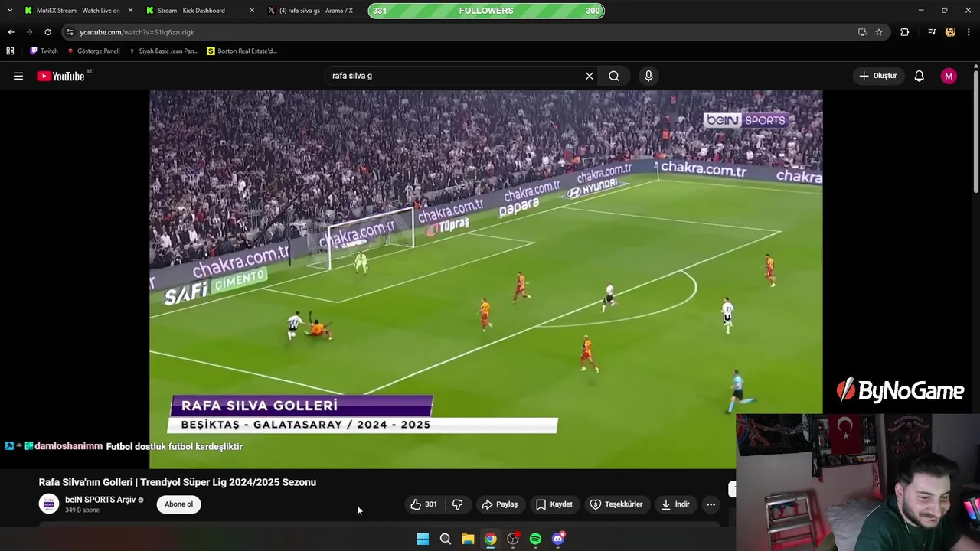Switch to Chrome in the taskbar
Screen dimensions: 980x551
(490, 539)
